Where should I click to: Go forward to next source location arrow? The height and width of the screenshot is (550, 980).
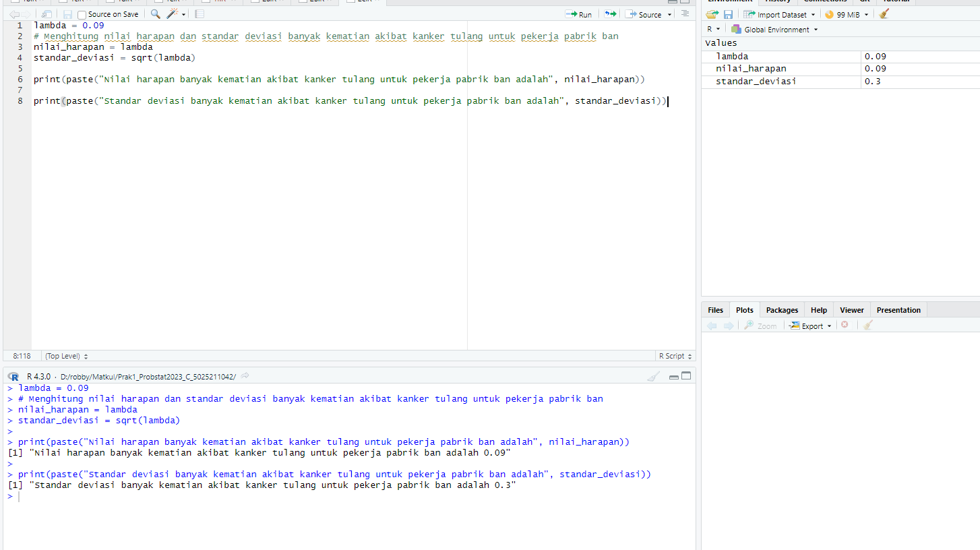pyautogui.click(x=26, y=14)
